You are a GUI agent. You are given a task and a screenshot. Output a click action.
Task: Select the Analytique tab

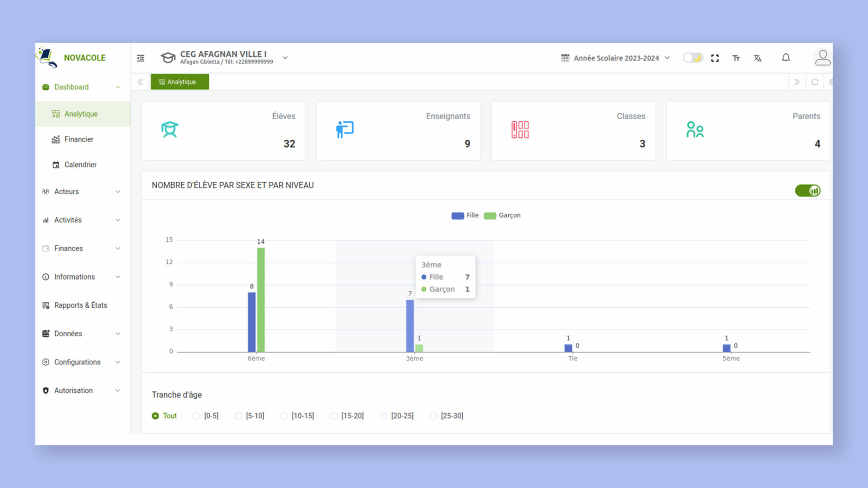pyautogui.click(x=180, y=82)
